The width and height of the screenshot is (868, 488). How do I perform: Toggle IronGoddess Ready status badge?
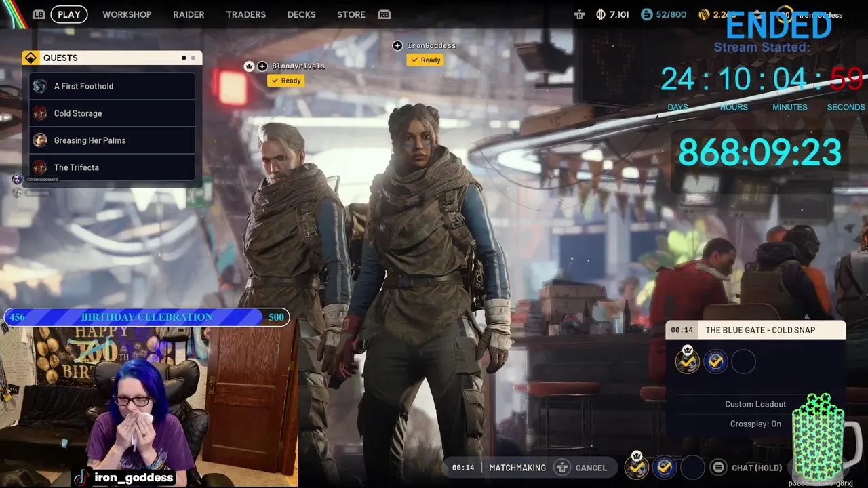coord(425,60)
